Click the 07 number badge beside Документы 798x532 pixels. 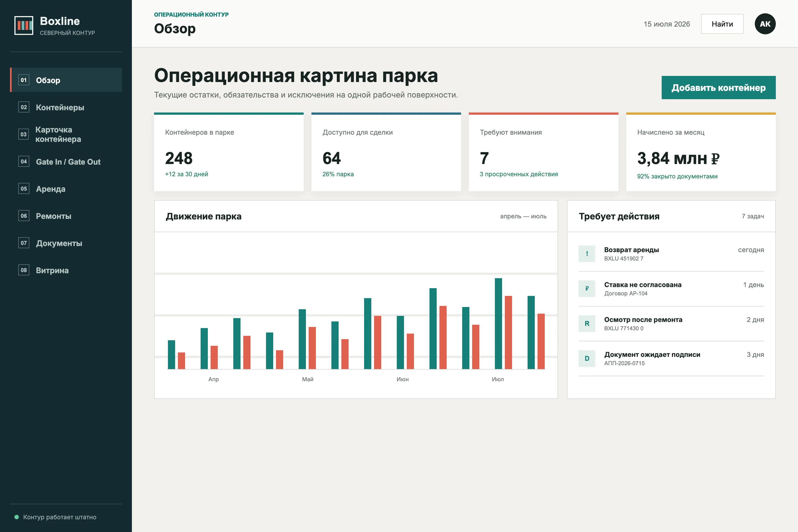(x=24, y=243)
